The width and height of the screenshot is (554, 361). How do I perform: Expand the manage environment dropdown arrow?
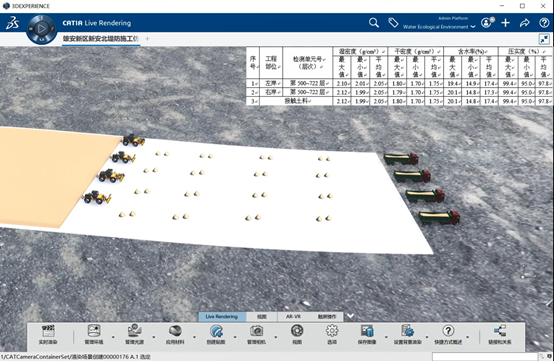(113, 337)
